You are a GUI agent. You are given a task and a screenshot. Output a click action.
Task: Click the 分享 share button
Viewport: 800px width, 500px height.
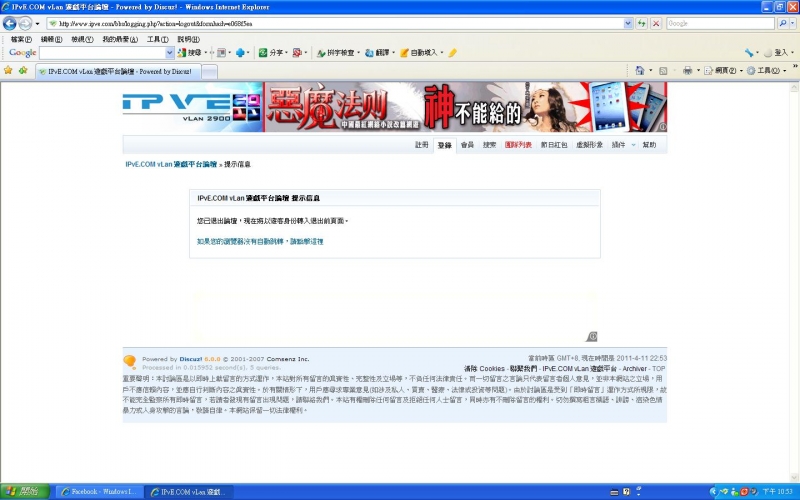coord(271,53)
